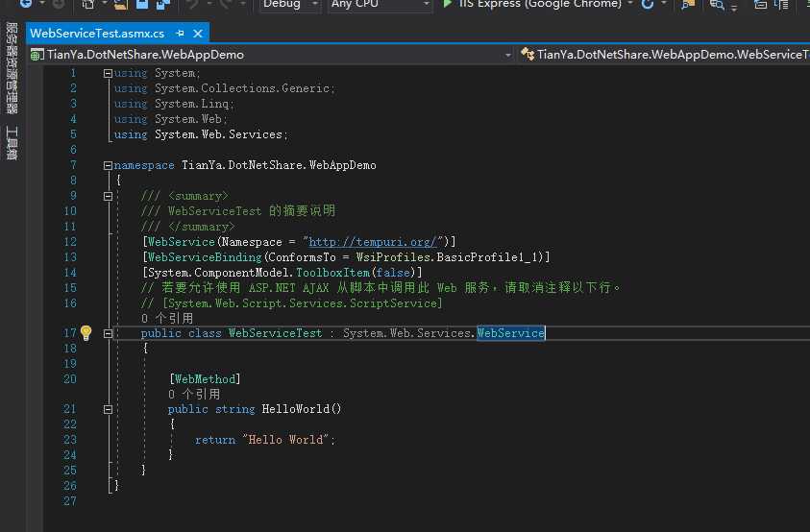Click System.Collections.Generic on line 2
Screen dimensions: 810x532
(x=242, y=88)
